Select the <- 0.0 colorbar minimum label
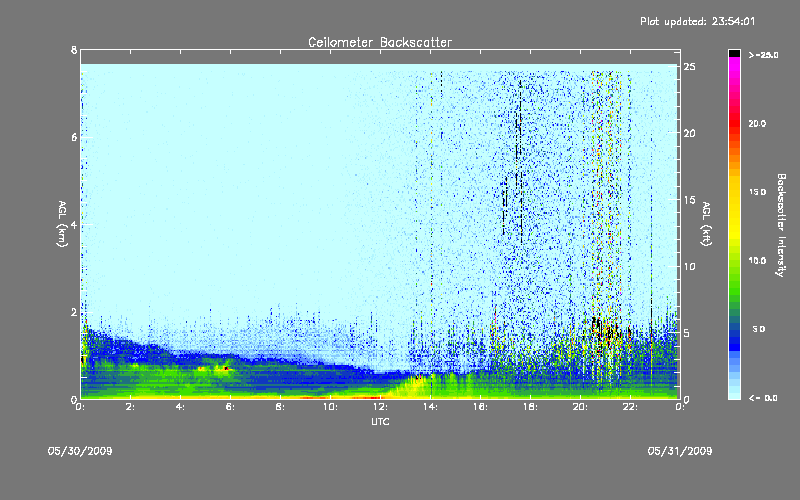Image resolution: width=800 pixels, height=500 pixels. pyautogui.click(x=763, y=398)
